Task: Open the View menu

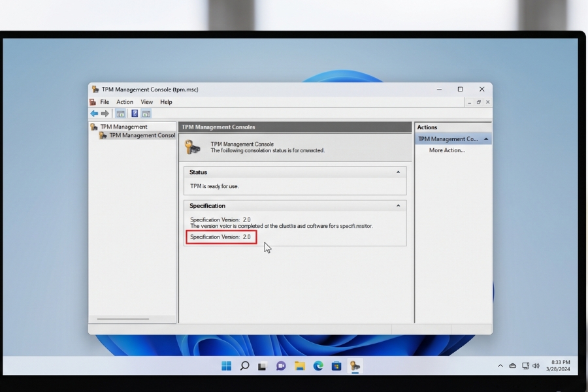Action: point(146,102)
